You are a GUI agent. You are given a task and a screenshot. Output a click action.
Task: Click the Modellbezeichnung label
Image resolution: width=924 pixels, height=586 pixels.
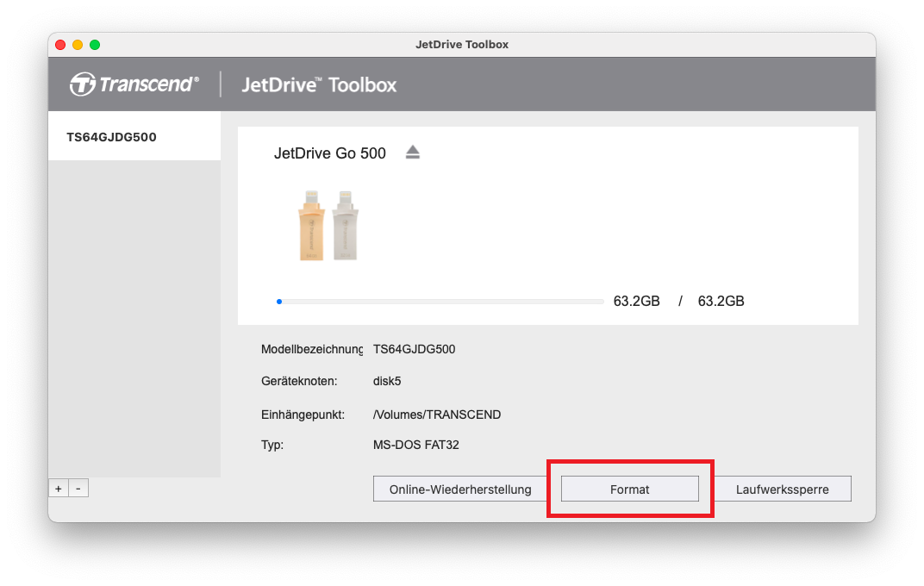pyautogui.click(x=312, y=349)
